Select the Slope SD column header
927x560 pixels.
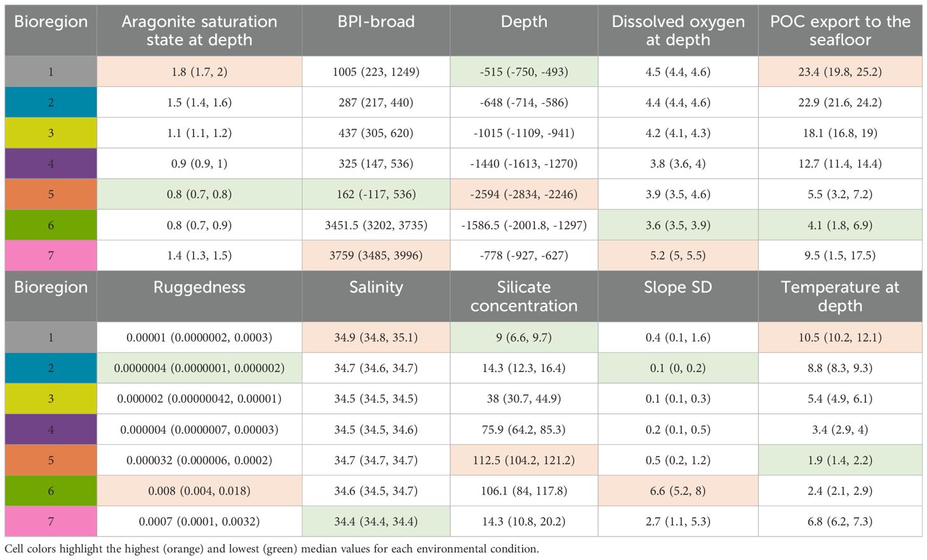click(x=677, y=287)
